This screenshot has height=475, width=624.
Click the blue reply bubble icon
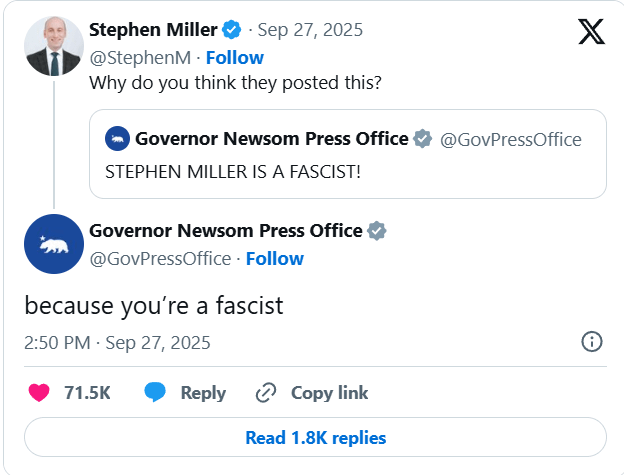tap(155, 393)
